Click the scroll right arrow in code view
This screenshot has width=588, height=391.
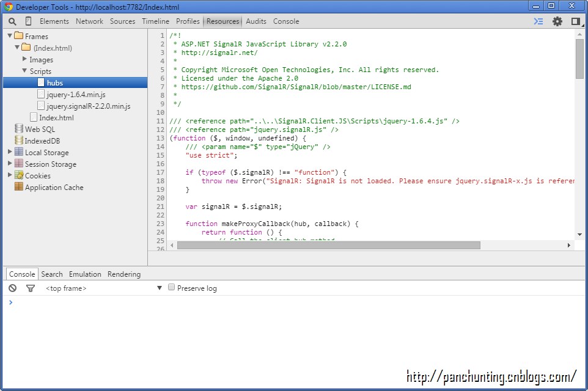click(x=569, y=245)
